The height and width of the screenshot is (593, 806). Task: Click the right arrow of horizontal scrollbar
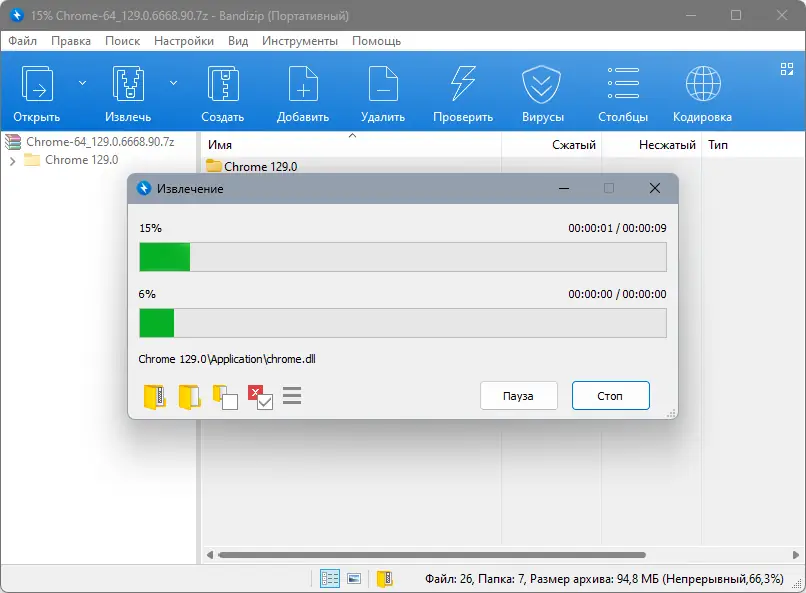[796, 555]
